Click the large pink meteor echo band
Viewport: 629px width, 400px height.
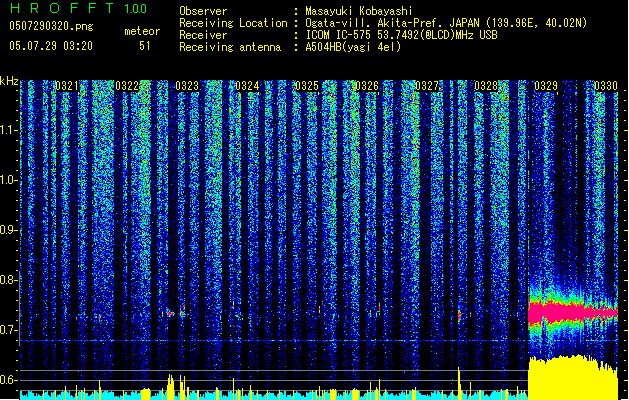click(572, 313)
